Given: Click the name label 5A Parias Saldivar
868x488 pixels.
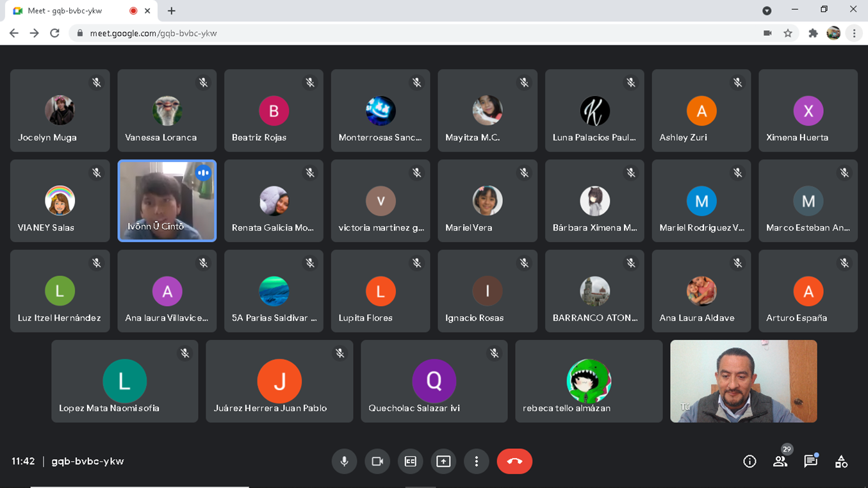Looking at the screenshot, I should click(274, 318).
